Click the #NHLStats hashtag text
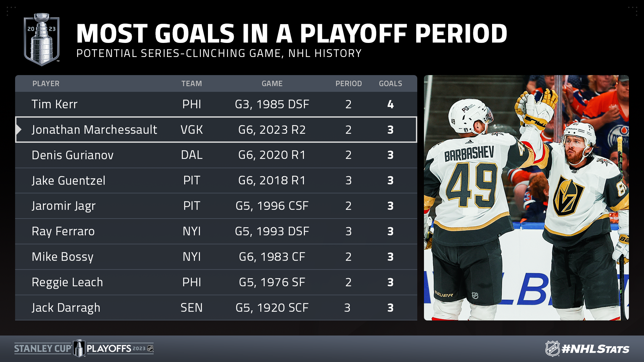644x362 pixels. coord(595,349)
